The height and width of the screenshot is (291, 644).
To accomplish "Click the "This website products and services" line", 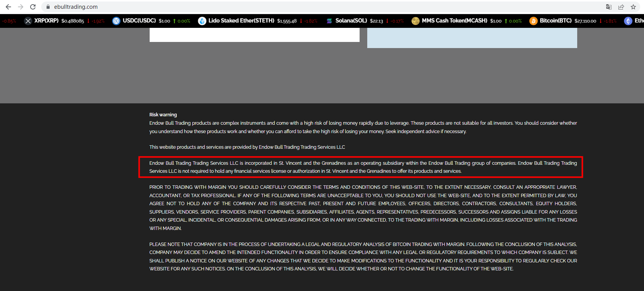I will click(247, 147).
